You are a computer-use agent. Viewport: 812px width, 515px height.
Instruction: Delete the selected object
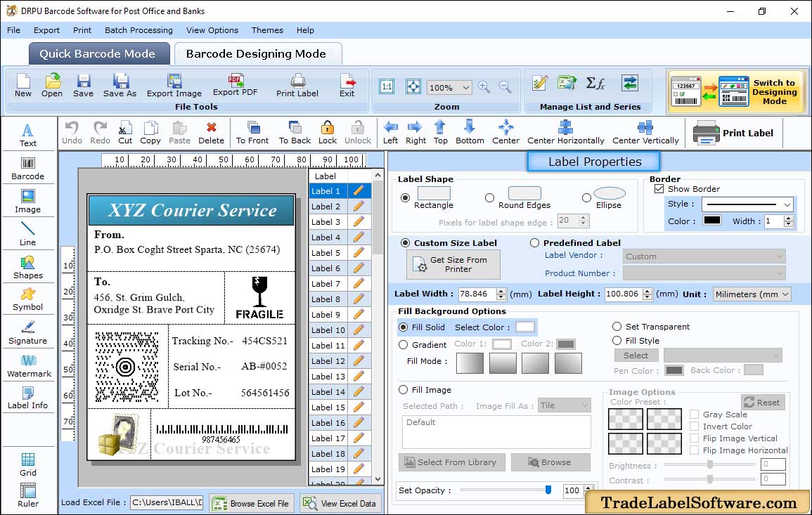[212, 133]
